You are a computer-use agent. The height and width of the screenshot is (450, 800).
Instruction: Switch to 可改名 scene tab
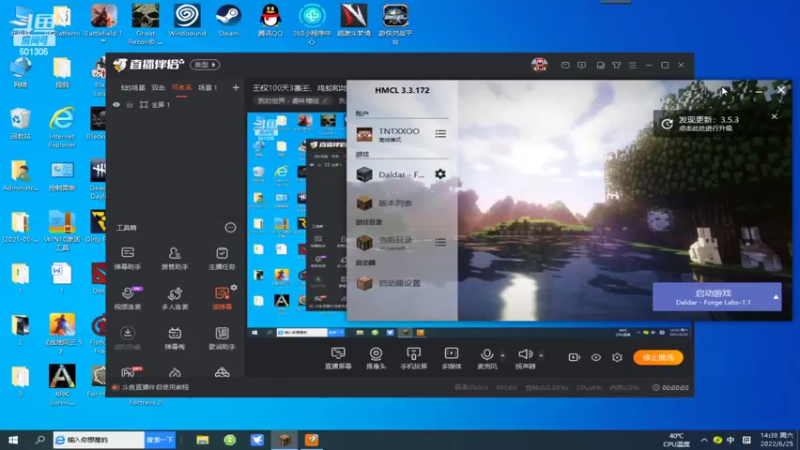182,88
